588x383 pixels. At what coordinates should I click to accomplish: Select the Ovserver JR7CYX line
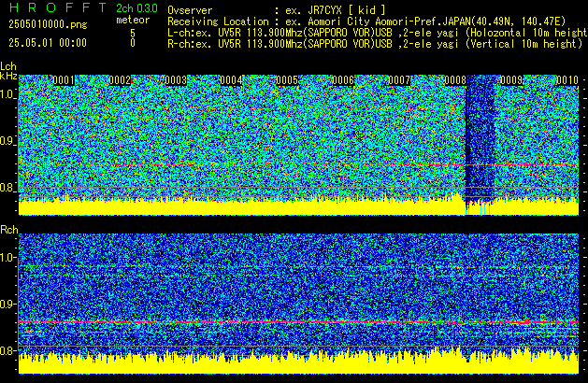pyautogui.click(x=277, y=10)
